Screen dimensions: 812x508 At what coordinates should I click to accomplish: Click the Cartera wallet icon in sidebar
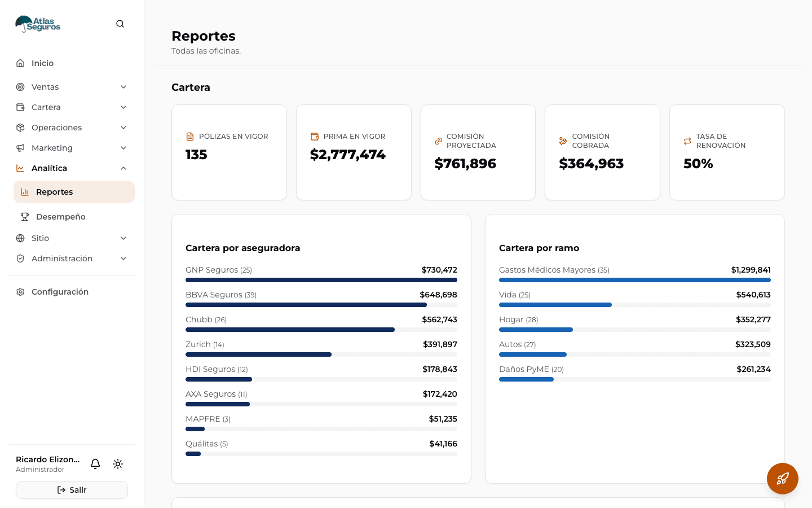click(20, 107)
